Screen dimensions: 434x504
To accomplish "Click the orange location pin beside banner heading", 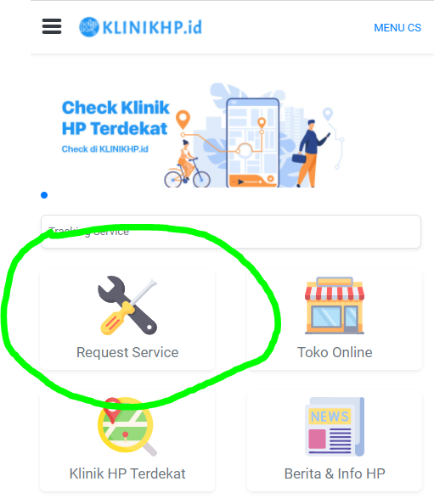I will pyautogui.click(x=183, y=120).
